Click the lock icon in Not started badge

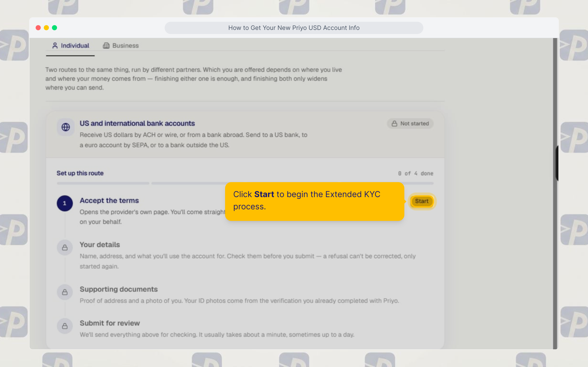coord(394,123)
